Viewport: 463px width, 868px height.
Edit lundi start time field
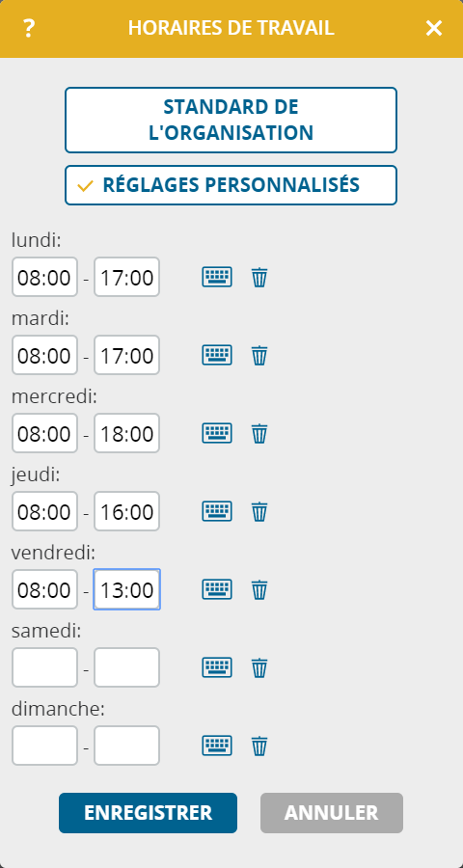pos(45,277)
